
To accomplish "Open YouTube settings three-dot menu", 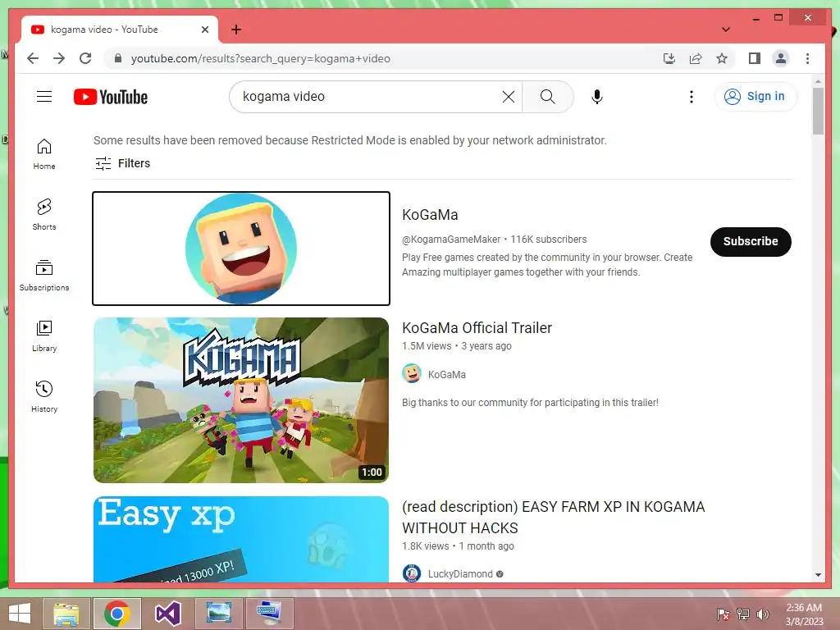I will click(x=691, y=97).
